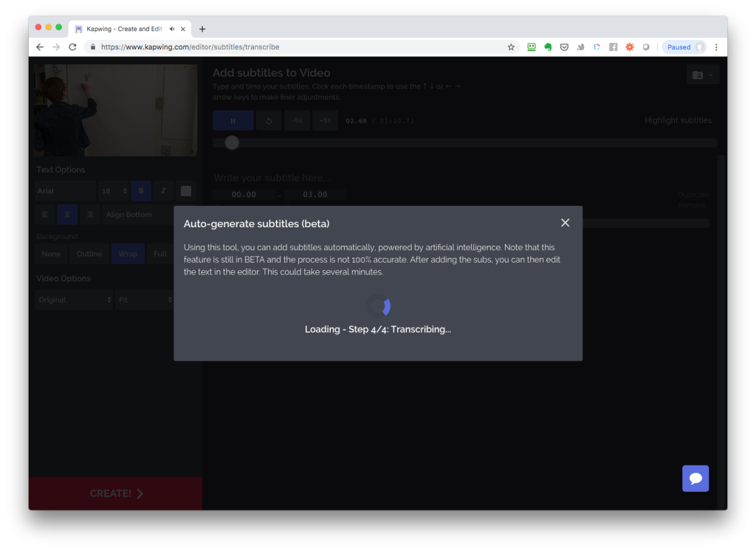Click the red CREATE! button

coord(115,493)
